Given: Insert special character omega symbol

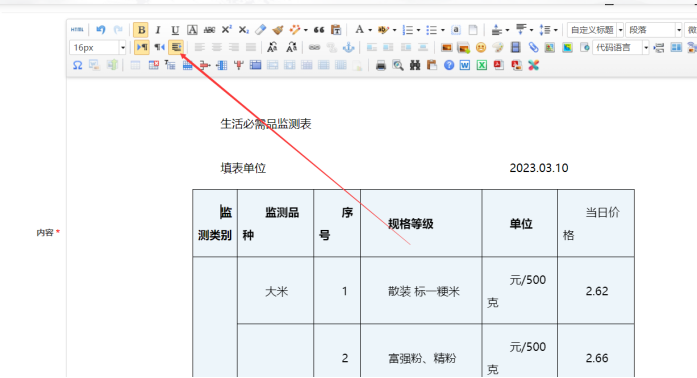Looking at the screenshot, I should pyautogui.click(x=77, y=65).
